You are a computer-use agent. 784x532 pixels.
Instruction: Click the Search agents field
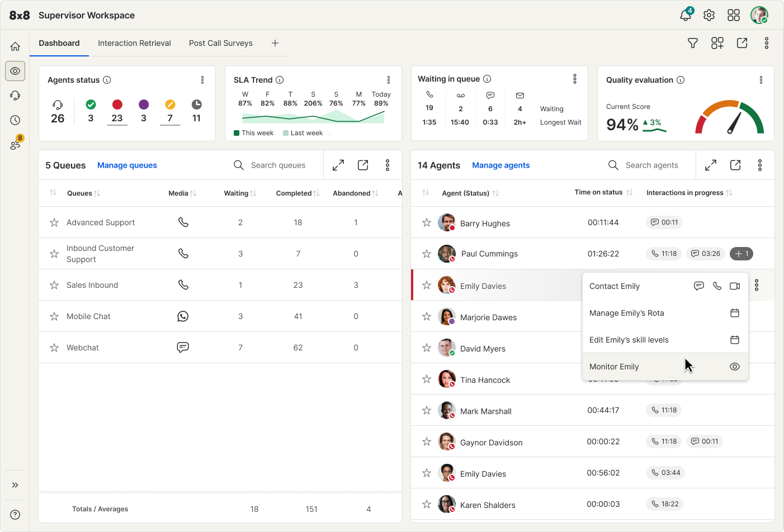651,165
